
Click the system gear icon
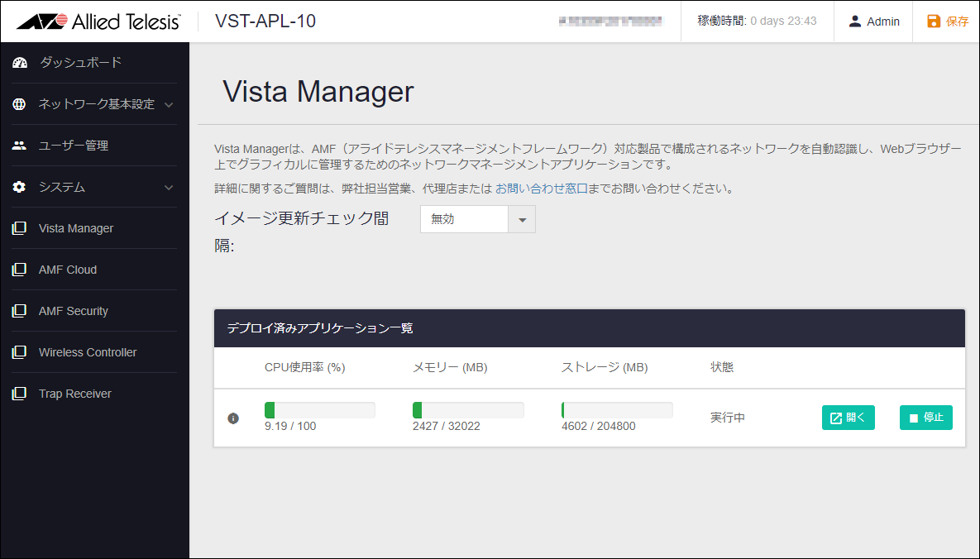point(19,187)
